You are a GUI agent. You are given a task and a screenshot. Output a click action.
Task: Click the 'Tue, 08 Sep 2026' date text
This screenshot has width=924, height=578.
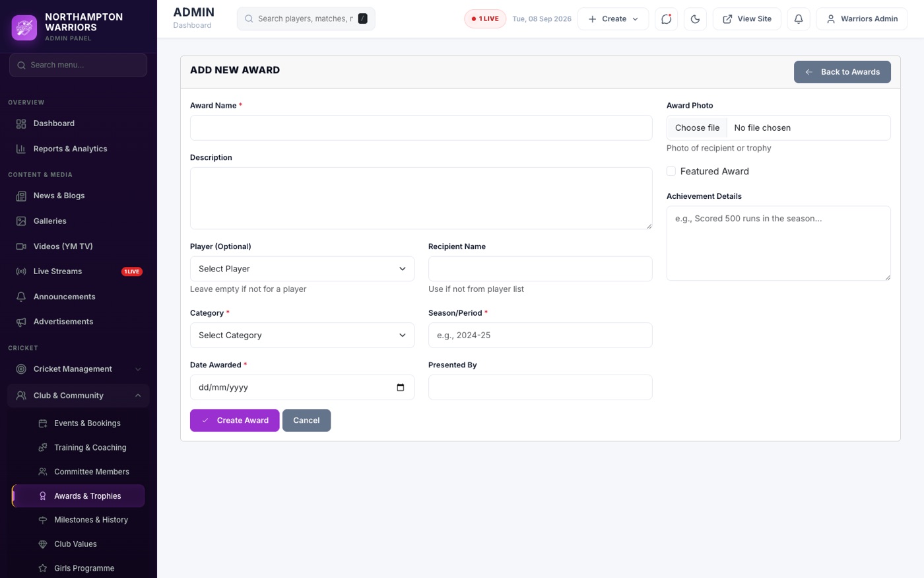(x=542, y=18)
